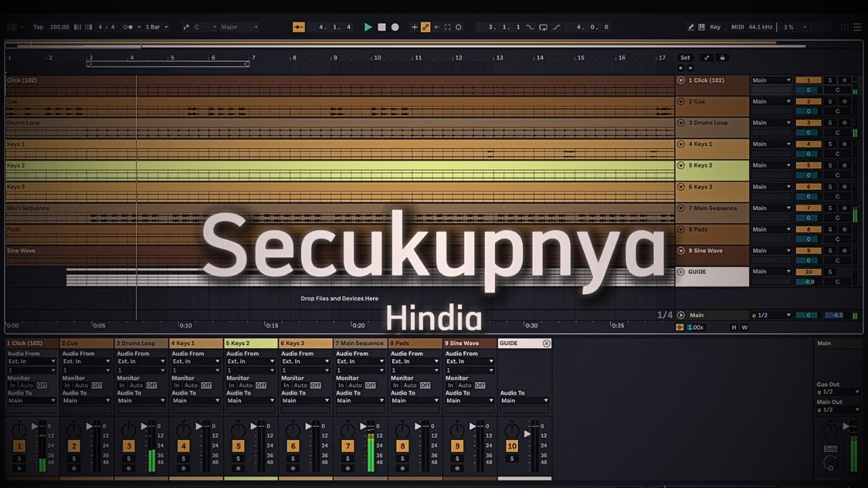
Task: Open Main track 1/2 output dropdown
Action: 772,315
